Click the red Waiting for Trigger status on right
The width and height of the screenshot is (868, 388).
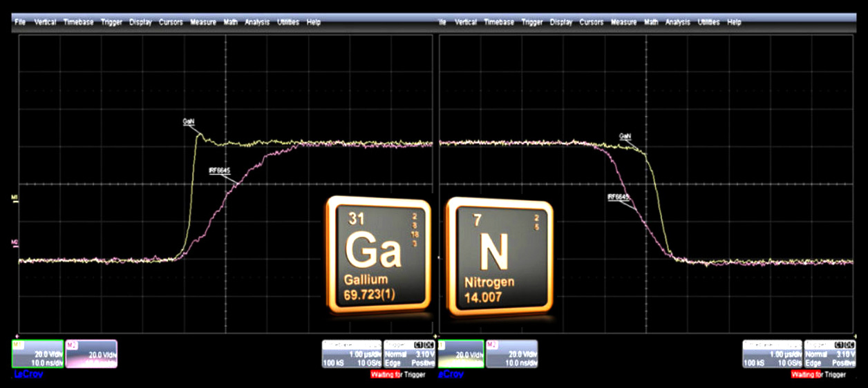818,374
